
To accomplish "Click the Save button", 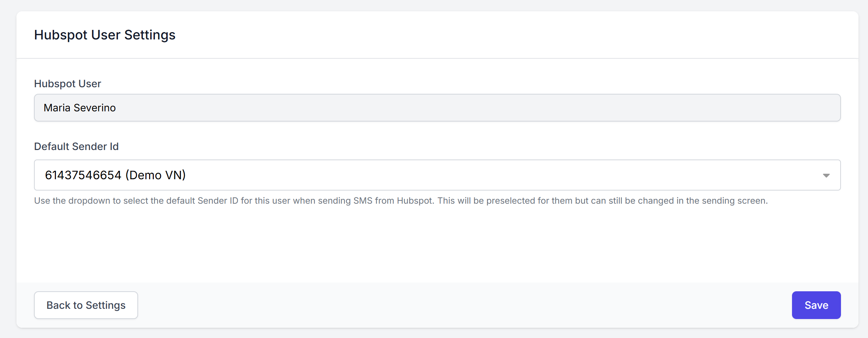I will click(816, 305).
